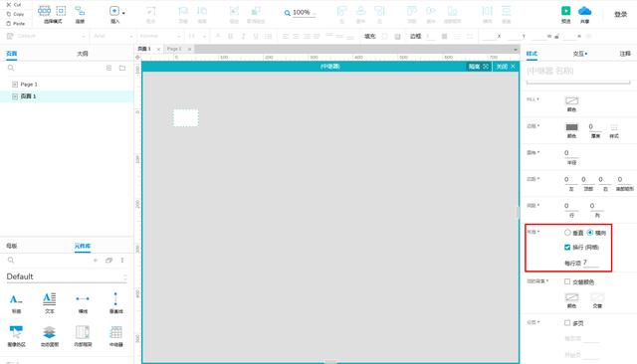This screenshot has width=637, height=364.
Task: Open the Arial font dropdown
Action: click(x=112, y=36)
